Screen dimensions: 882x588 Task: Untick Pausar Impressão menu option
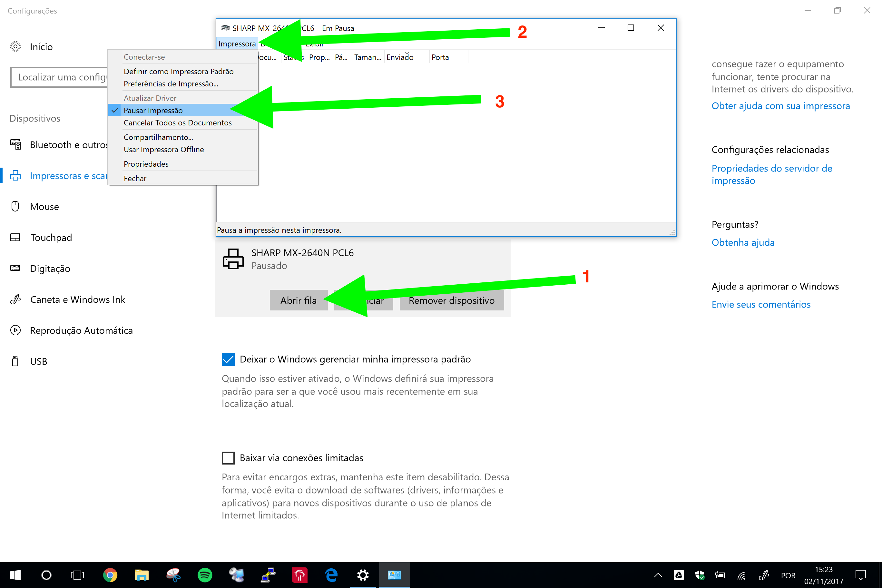point(153,110)
